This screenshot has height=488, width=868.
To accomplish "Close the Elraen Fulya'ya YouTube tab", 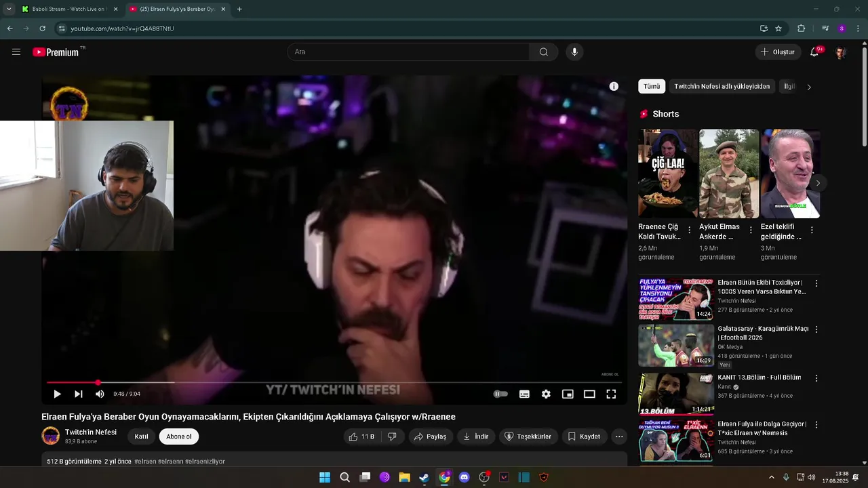I will pos(223,9).
